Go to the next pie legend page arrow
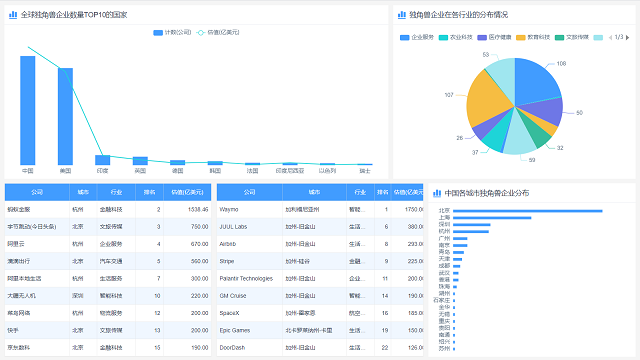The width and height of the screenshot is (640, 360). (x=628, y=38)
